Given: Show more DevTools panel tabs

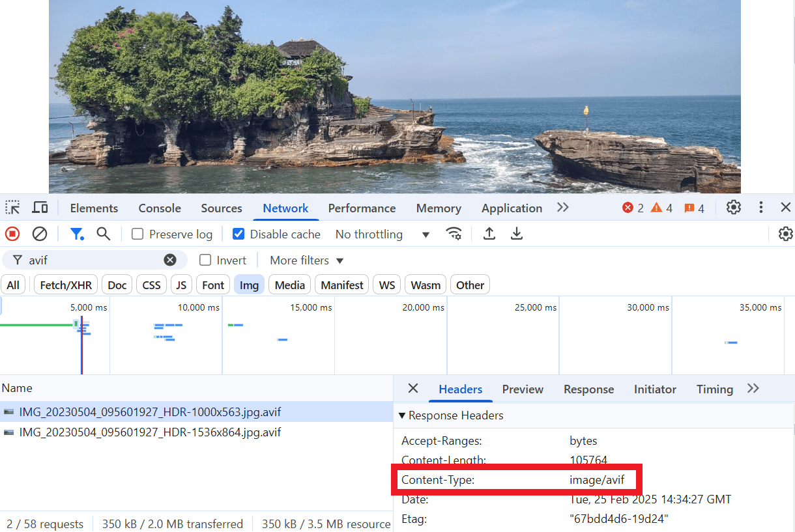Looking at the screenshot, I should [563, 208].
